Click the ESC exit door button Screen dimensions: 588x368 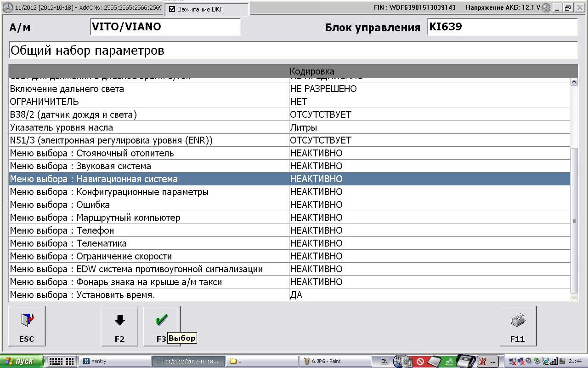pos(27,326)
